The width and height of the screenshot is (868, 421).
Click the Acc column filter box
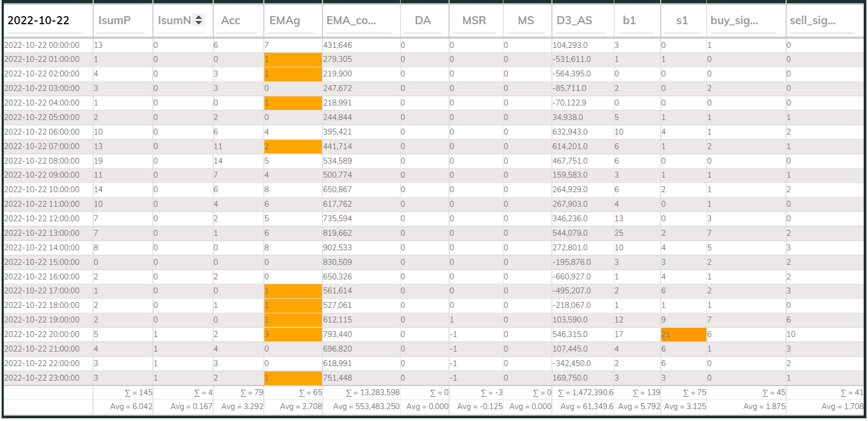coord(237,20)
